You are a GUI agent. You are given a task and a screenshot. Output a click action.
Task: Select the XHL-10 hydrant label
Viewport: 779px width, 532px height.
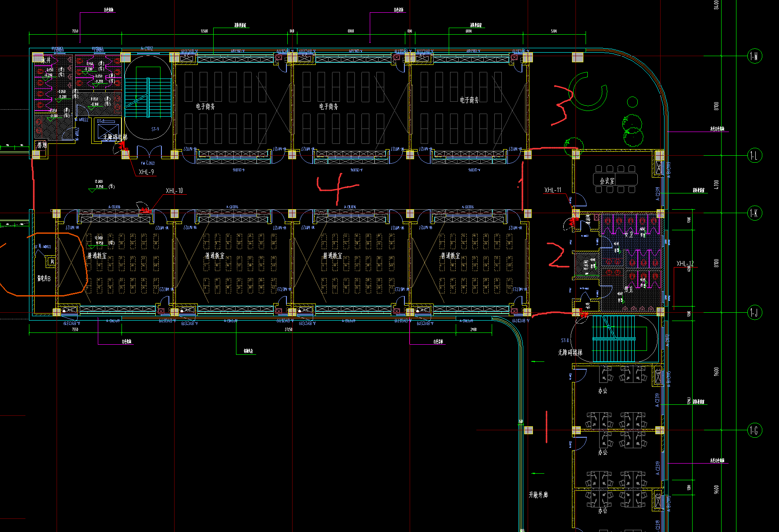pos(174,191)
